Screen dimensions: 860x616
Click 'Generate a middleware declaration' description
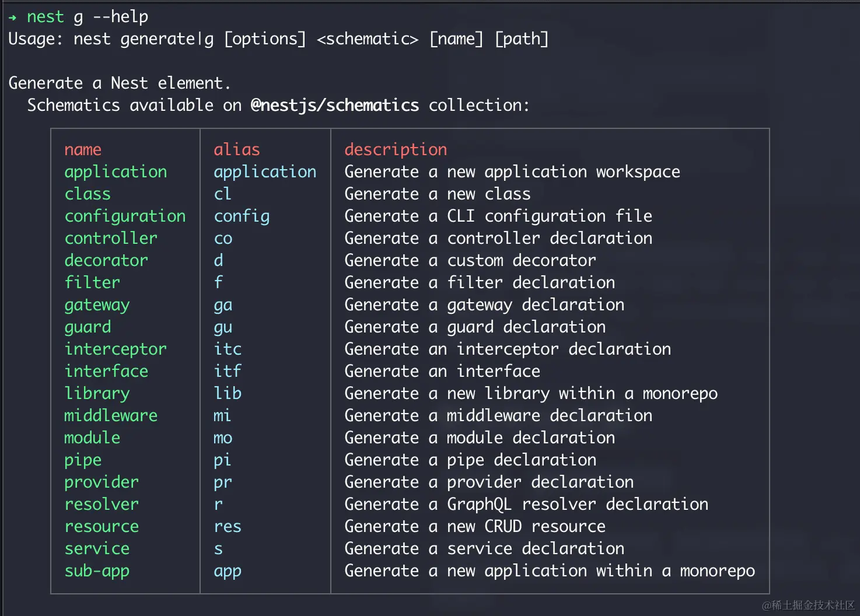[498, 416]
